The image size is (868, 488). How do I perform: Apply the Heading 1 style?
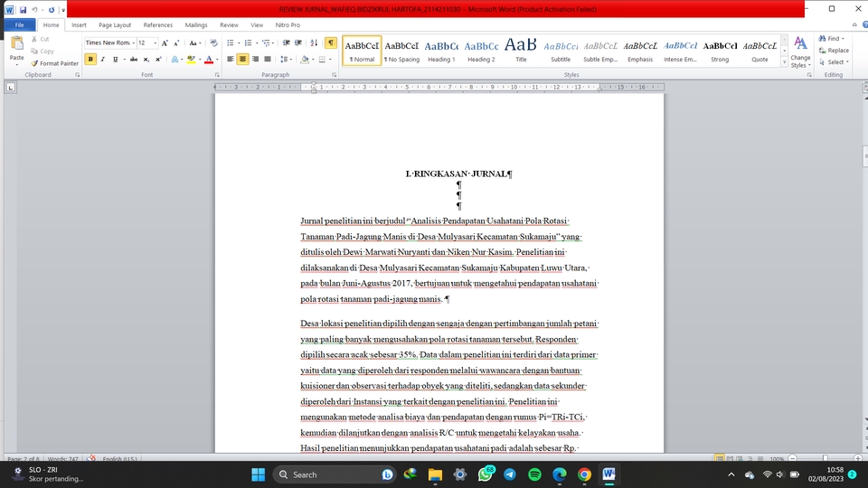441,51
